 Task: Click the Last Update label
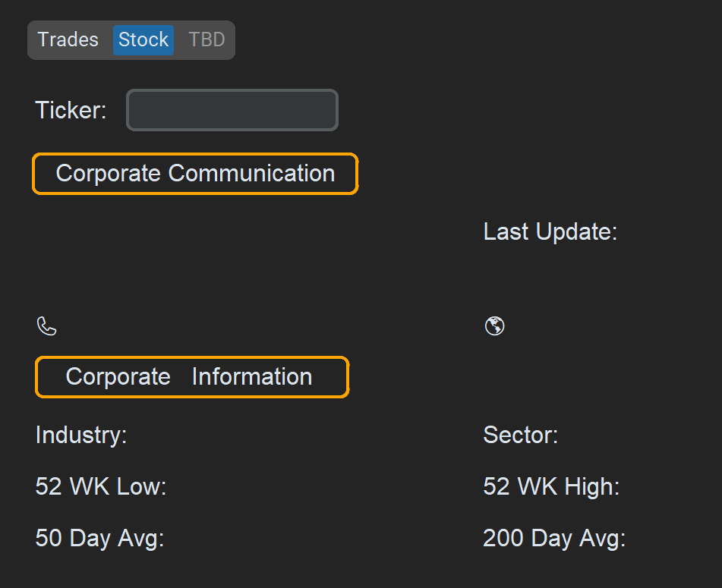[x=550, y=231]
